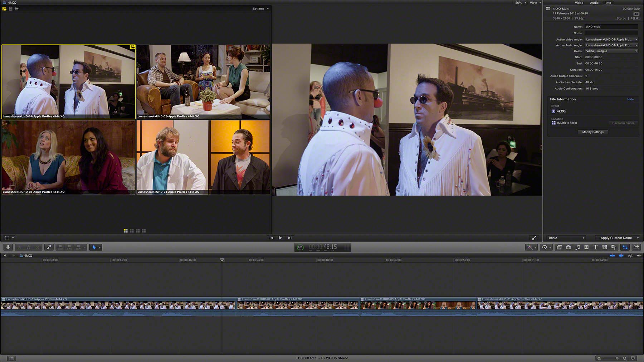Open the Photos browser camera icon

[x=568, y=247]
